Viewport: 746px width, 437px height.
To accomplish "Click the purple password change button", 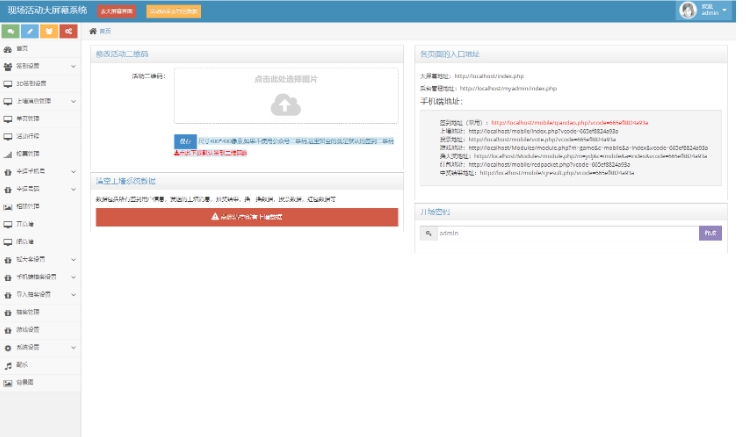I will [710, 233].
